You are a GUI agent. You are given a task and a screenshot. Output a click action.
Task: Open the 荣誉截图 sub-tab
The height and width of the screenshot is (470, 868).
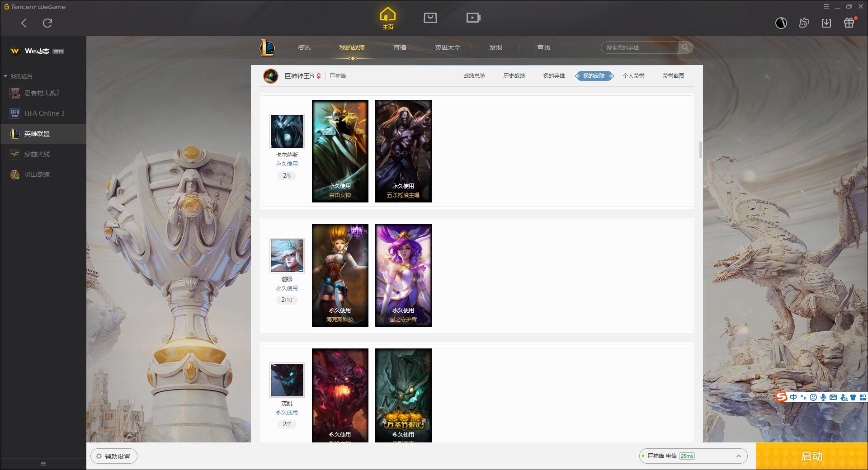click(673, 76)
